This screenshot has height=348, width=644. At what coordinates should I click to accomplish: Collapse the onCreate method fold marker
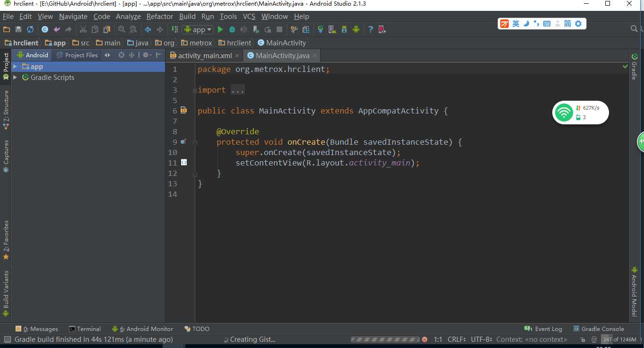[x=195, y=142]
